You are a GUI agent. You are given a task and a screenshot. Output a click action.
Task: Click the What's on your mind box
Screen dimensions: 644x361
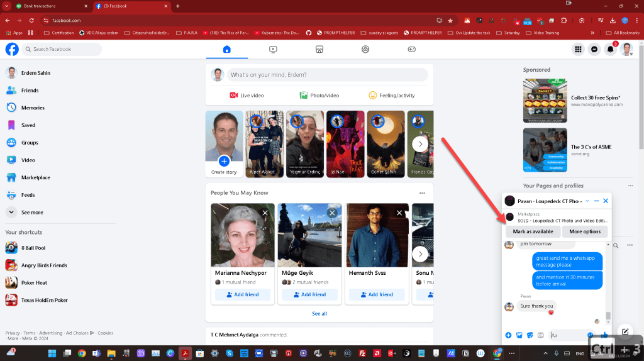[x=327, y=75]
